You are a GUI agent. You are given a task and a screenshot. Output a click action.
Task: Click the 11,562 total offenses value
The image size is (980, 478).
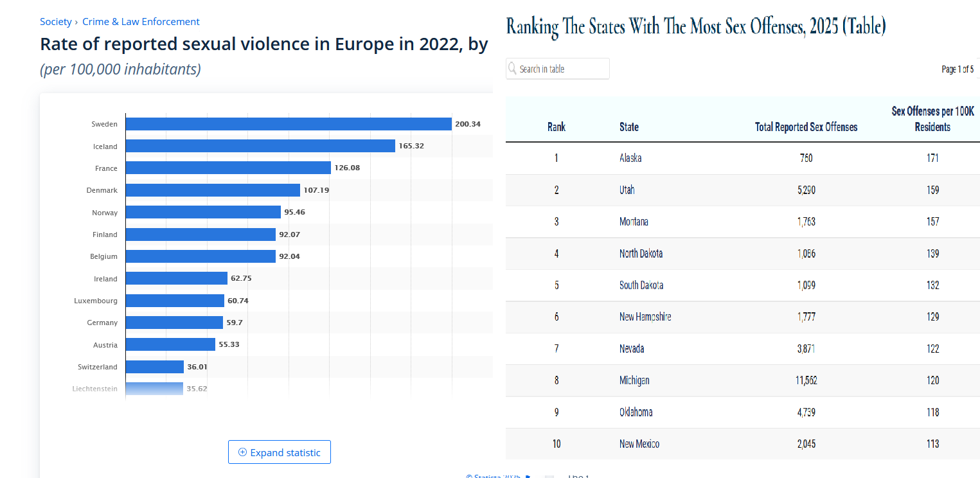806,380
